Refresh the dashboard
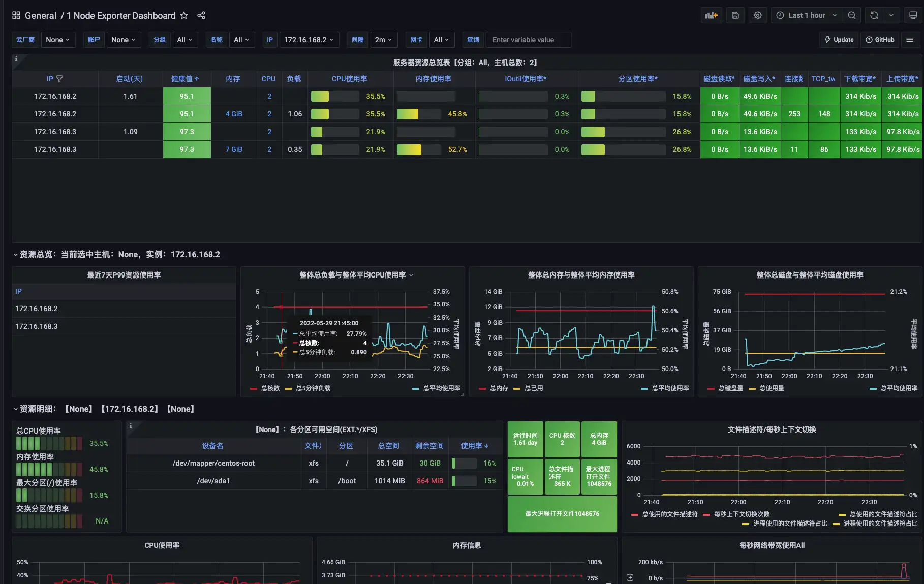924x584 pixels. point(874,15)
